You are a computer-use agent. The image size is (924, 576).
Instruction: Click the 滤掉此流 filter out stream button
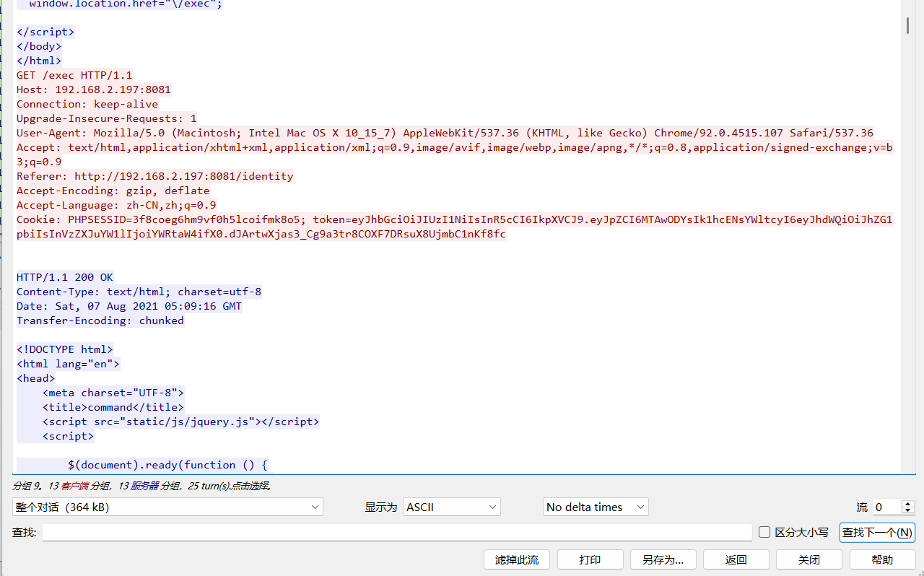pyautogui.click(x=516, y=559)
